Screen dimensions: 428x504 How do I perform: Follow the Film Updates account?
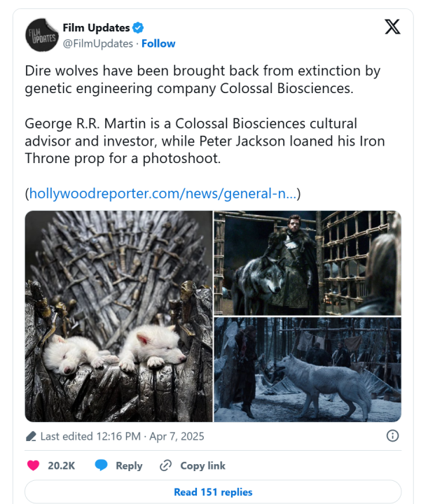click(x=158, y=43)
